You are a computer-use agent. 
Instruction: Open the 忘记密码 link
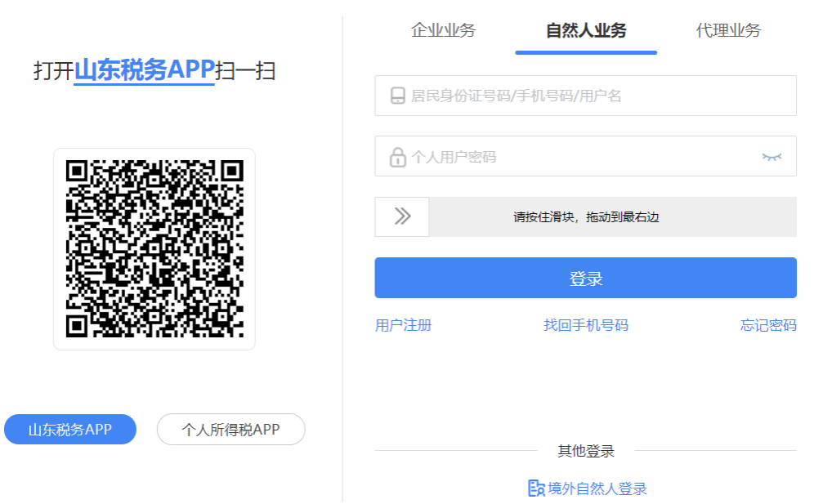click(768, 325)
